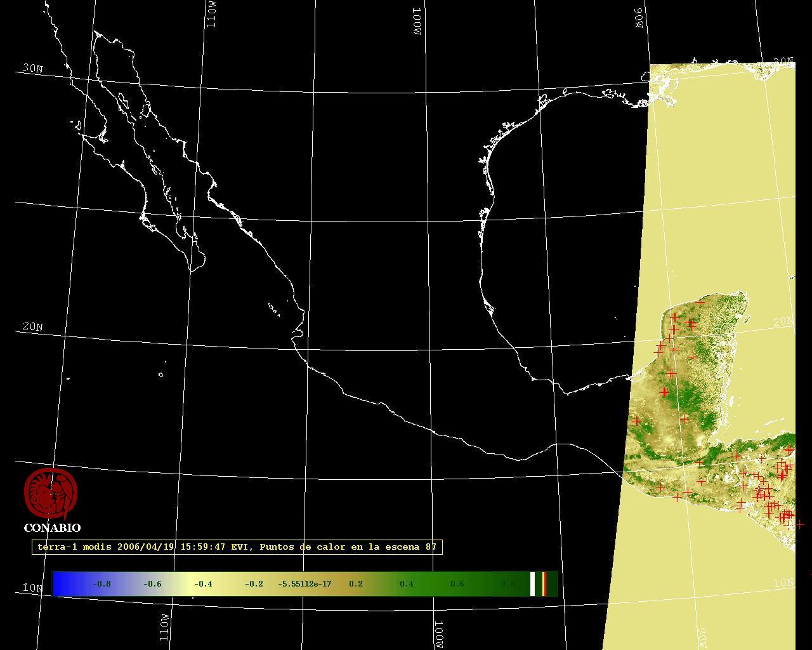Select the northernmost red hotspot cross on Yucatan
The width and height of the screenshot is (812, 650).
tap(700, 303)
